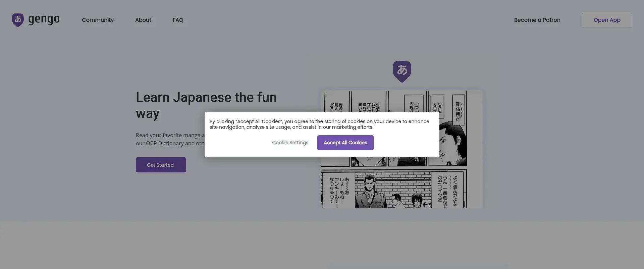Click the Get Started button

[161, 165]
